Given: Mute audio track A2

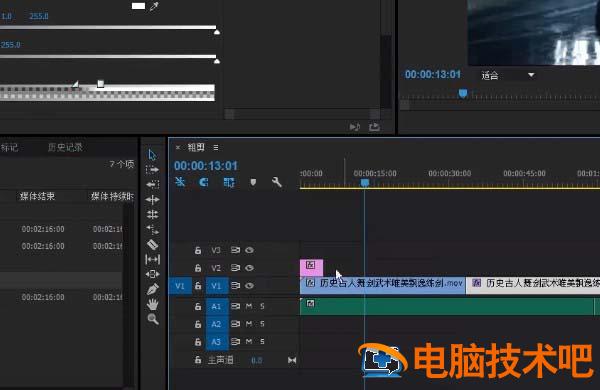Looking at the screenshot, I should click(249, 324).
